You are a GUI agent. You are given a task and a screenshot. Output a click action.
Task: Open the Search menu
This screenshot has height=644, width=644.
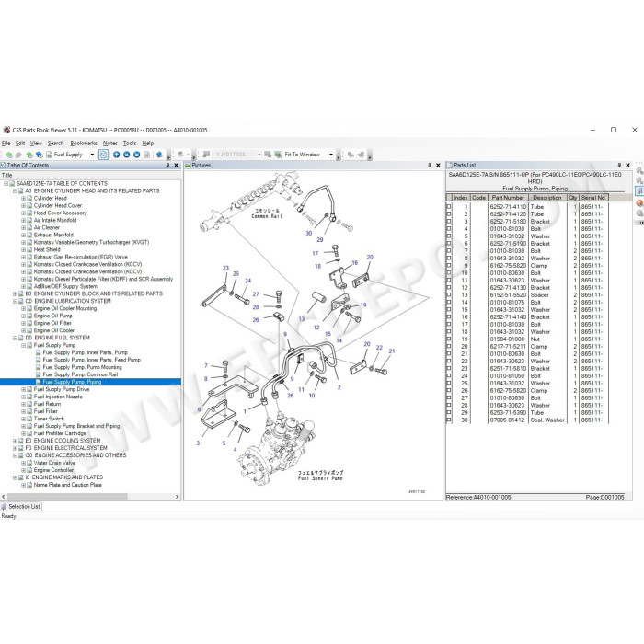pyautogui.click(x=55, y=143)
